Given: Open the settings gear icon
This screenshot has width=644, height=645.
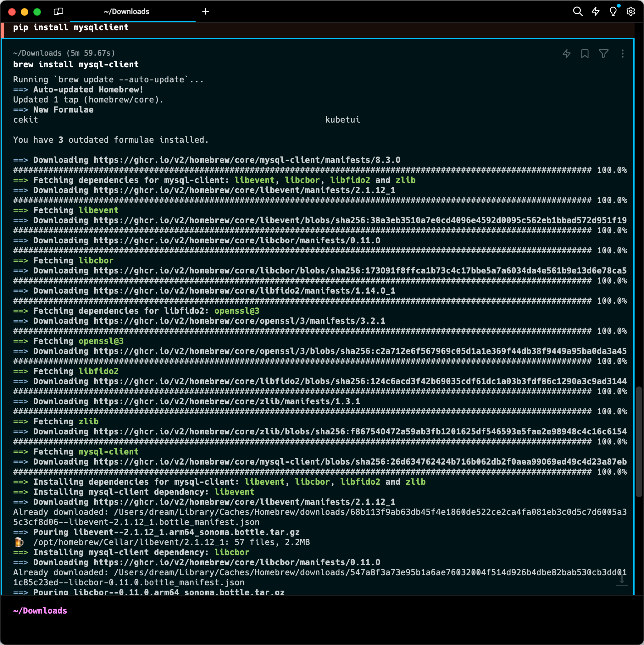Looking at the screenshot, I should tap(631, 12).
